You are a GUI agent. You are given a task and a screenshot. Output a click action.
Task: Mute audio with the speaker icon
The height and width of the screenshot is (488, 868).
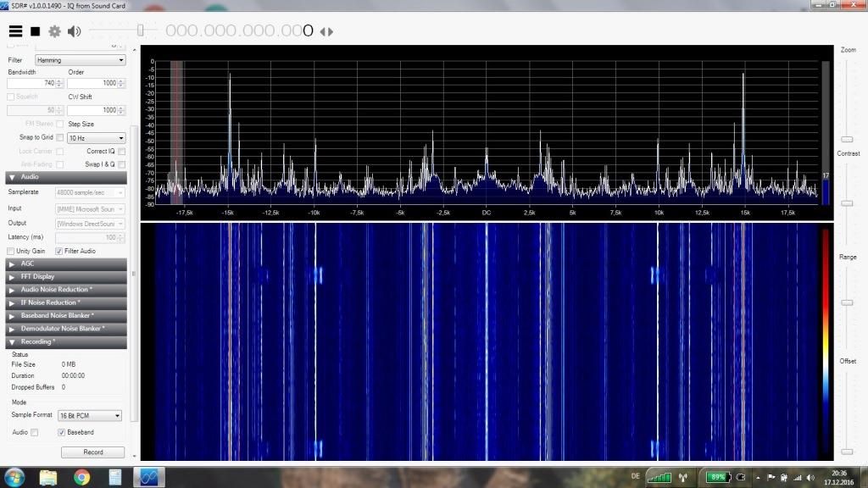point(75,31)
